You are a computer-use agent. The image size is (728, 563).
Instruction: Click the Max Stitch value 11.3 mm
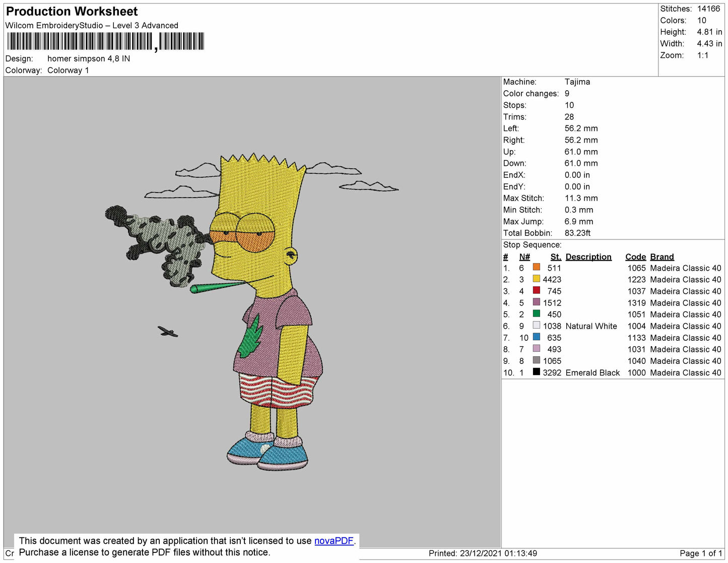pos(581,198)
